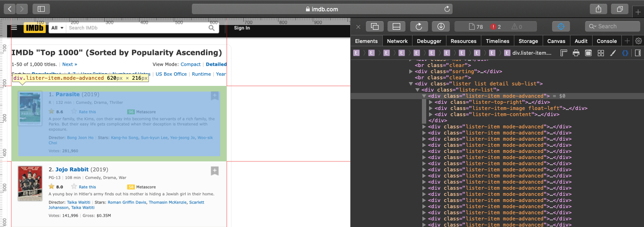Image resolution: width=644 pixels, height=227 pixels.
Task: Click the print styles icon in Elements toolbar
Action: point(576,53)
